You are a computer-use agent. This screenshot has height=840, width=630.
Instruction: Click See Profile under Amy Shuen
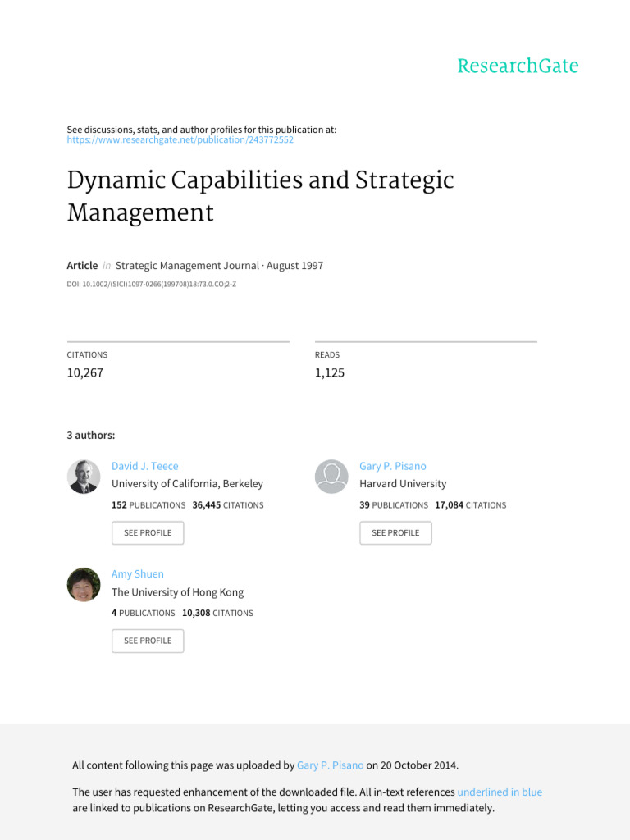click(x=148, y=641)
